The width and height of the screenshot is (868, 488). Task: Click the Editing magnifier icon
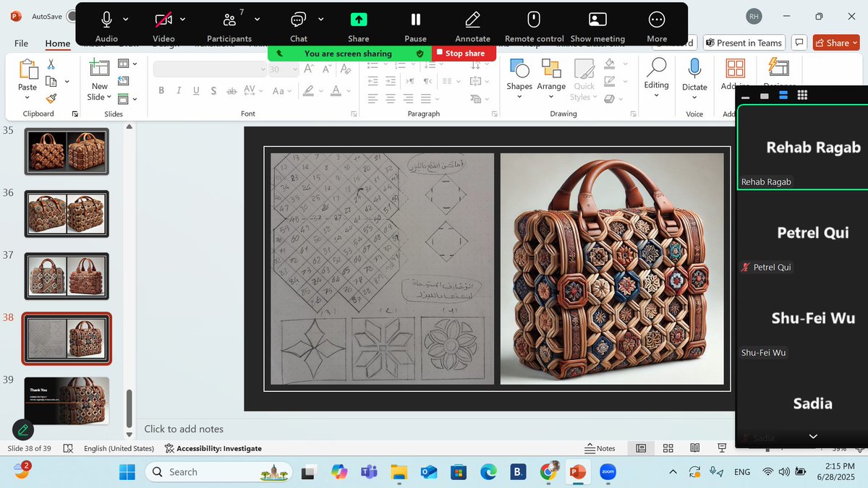click(x=656, y=68)
